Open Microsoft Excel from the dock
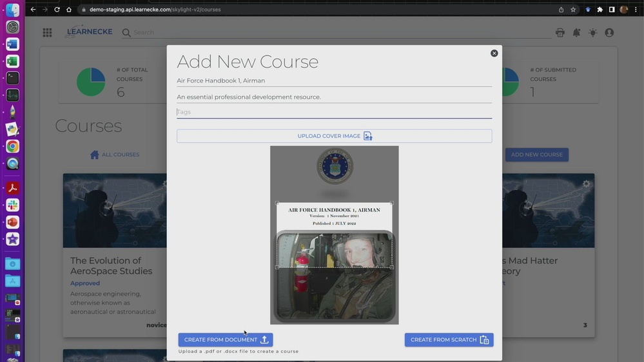The width and height of the screenshot is (644, 362). pos(13,61)
